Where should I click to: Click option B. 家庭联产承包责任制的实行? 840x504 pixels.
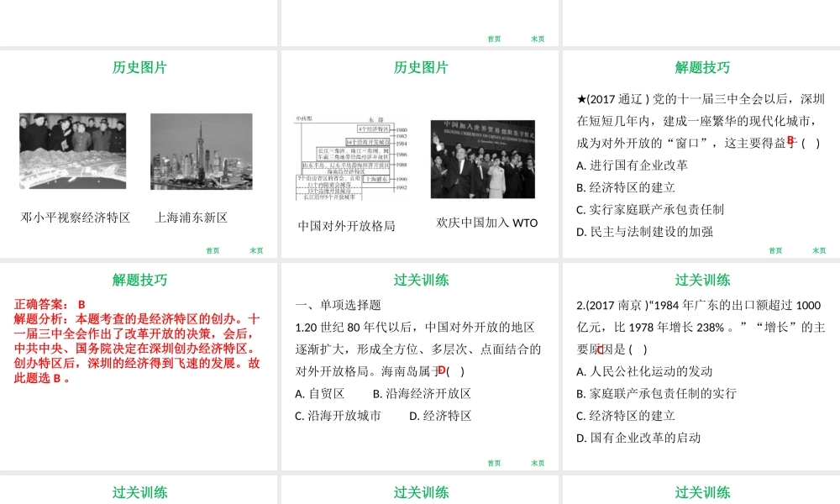(656, 394)
